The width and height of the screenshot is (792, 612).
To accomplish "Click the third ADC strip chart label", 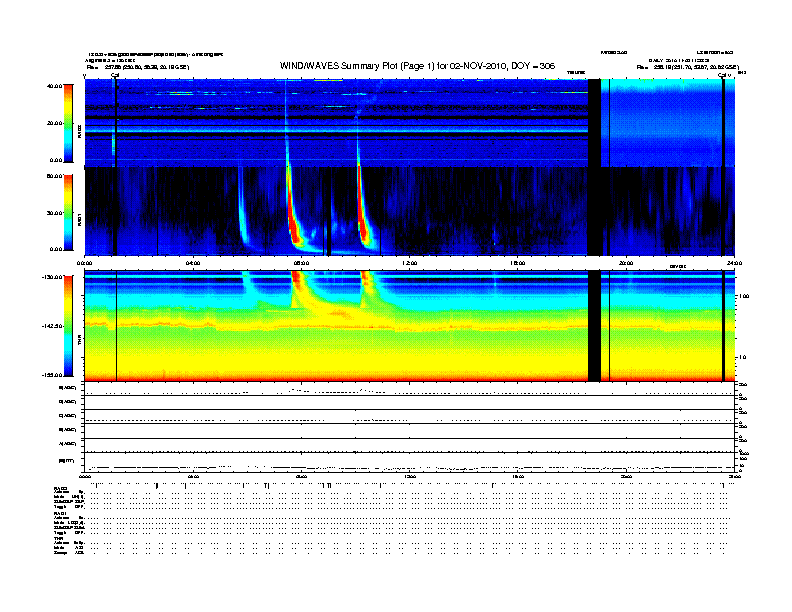I will (x=68, y=416).
